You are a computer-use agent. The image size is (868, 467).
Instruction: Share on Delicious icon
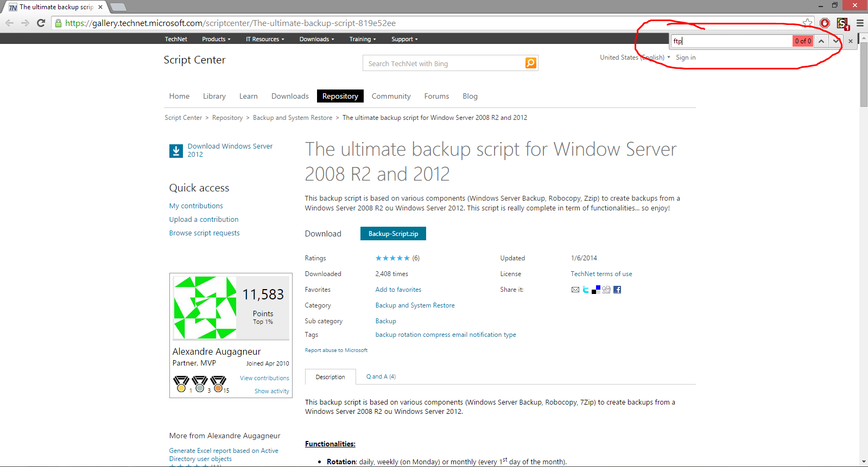coord(596,290)
